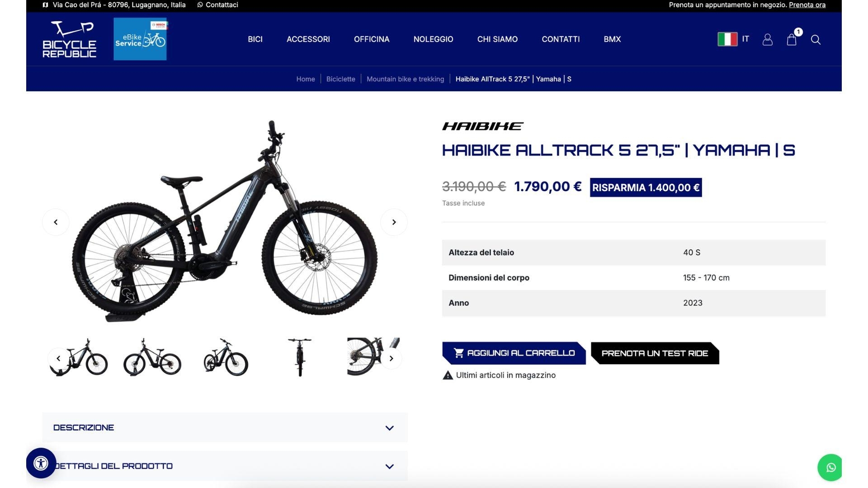Add bike with Aggiungi al carrello
Viewport: 868px width, 488px height.
[514, 353]
